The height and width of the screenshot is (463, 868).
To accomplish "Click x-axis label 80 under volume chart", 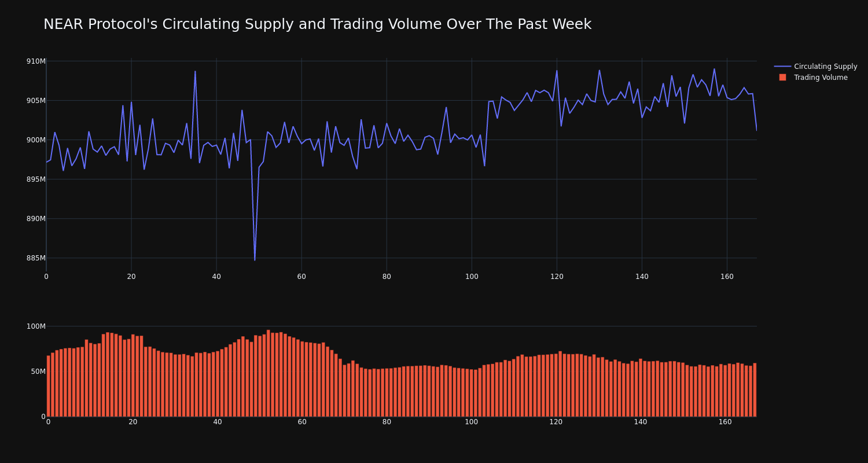I will (387, 422).
